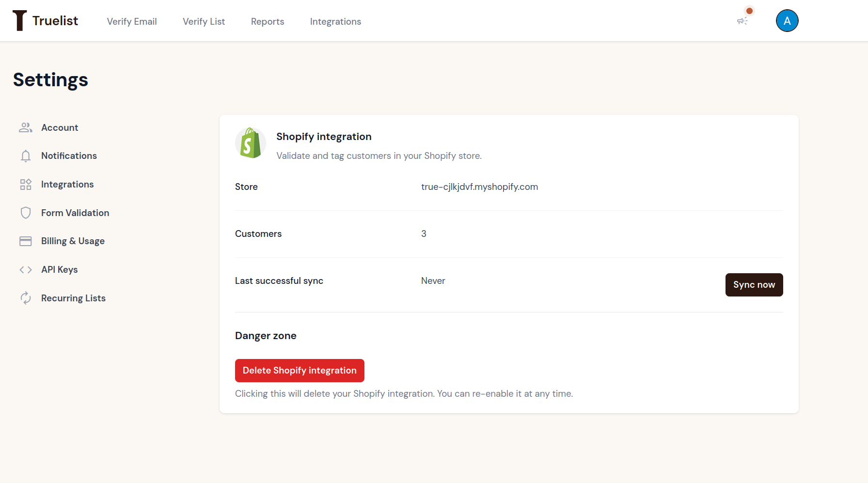Click the Account people icon in sidebar

[26, 127]
